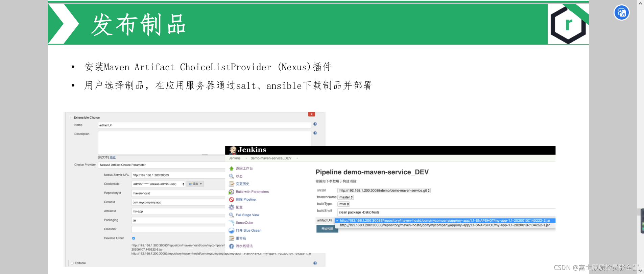Open 返回工作台 in the Jenkins sidebar
The height and width of the screenshot is (274, 644).
(244, 169)
